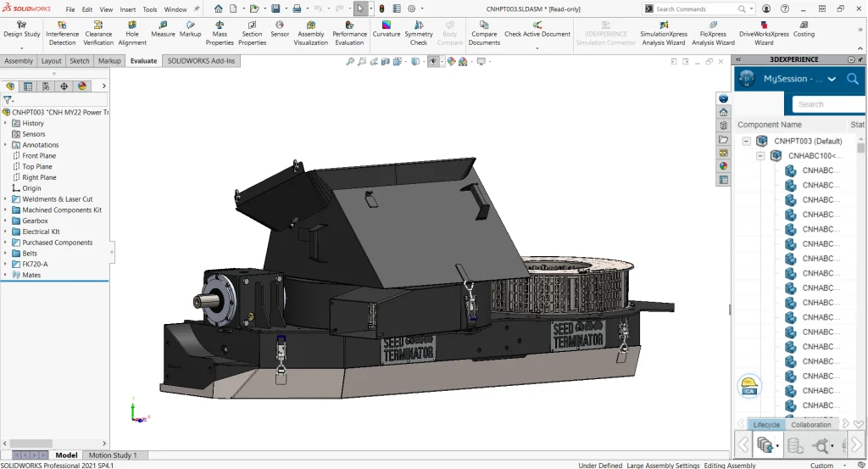Collapse the CNHPT003 (Default) tree node
The height and width of the screenshot is (469, 868).
[747, 141]
